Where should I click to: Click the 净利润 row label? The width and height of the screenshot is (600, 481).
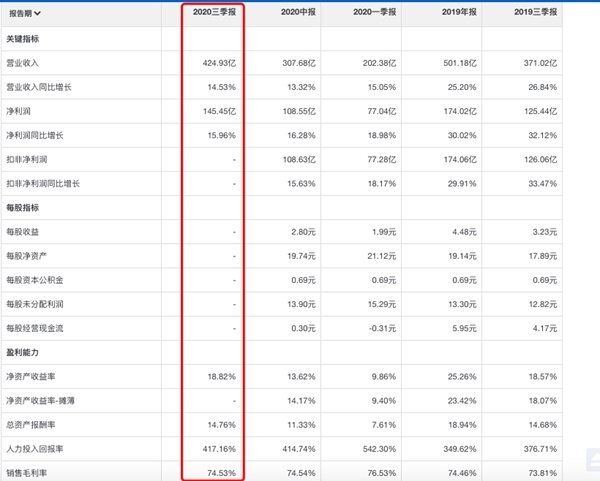click(x=22, y=110)
